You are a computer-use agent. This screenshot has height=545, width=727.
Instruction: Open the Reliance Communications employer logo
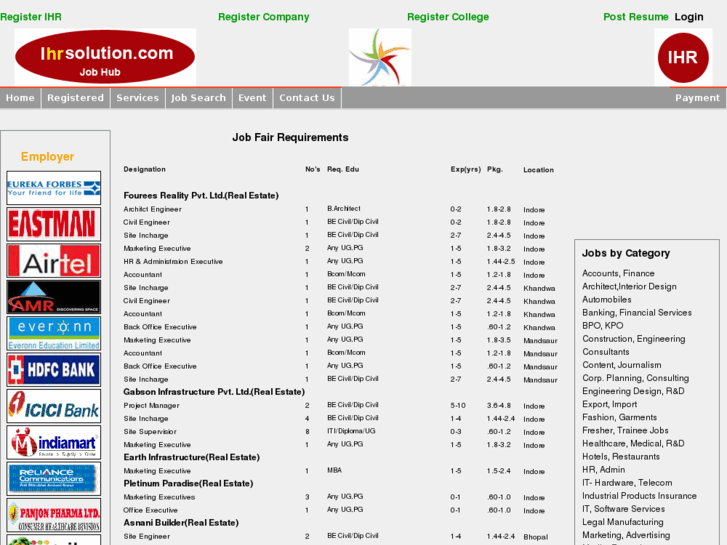click(53, 479)
